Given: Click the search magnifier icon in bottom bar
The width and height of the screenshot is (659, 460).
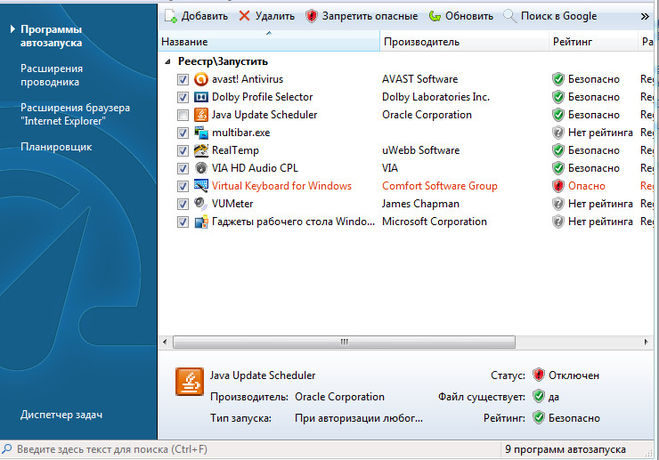Looking at the screenshot, I should (x=7, y=449).
